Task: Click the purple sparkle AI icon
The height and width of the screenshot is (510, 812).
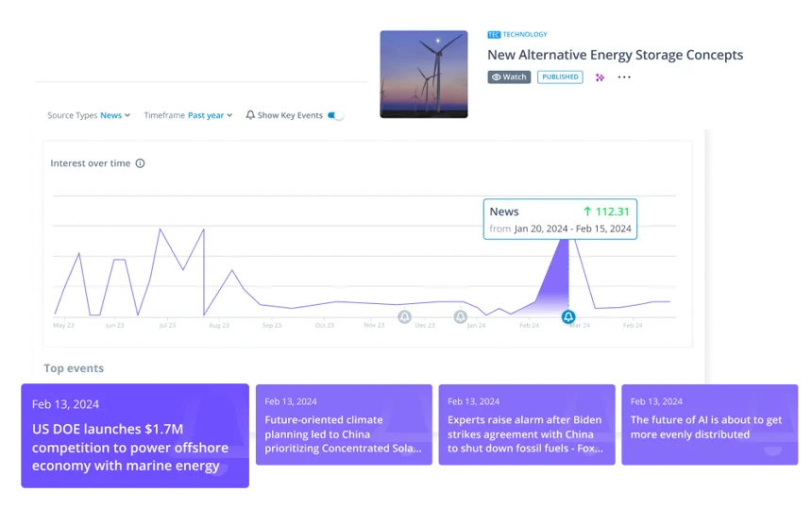Action: pos(600,77)
